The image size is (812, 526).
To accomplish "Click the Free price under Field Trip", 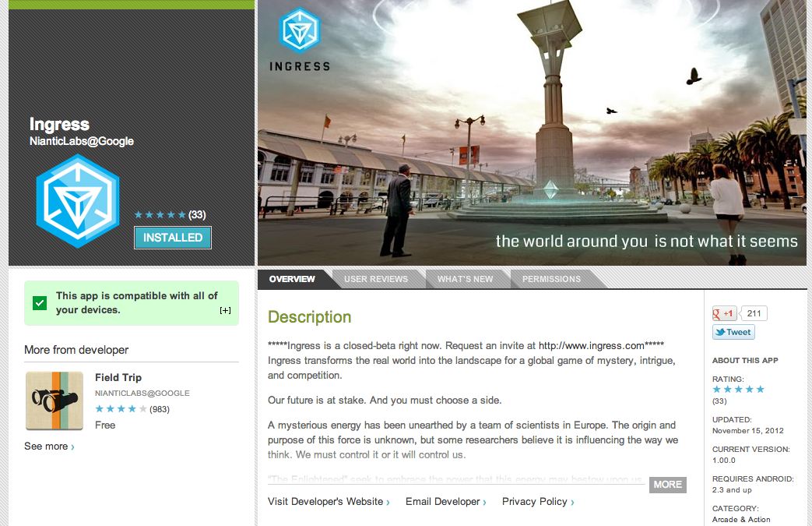I will point(105,425).
